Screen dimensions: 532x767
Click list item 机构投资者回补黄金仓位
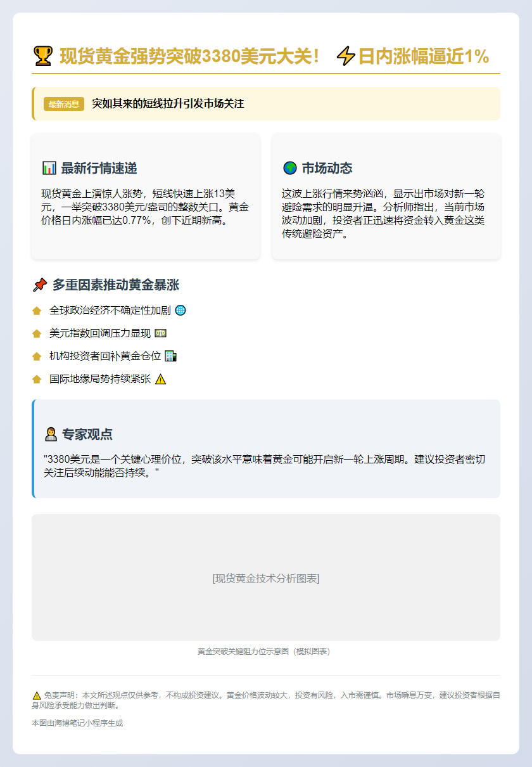coord(105,356)
